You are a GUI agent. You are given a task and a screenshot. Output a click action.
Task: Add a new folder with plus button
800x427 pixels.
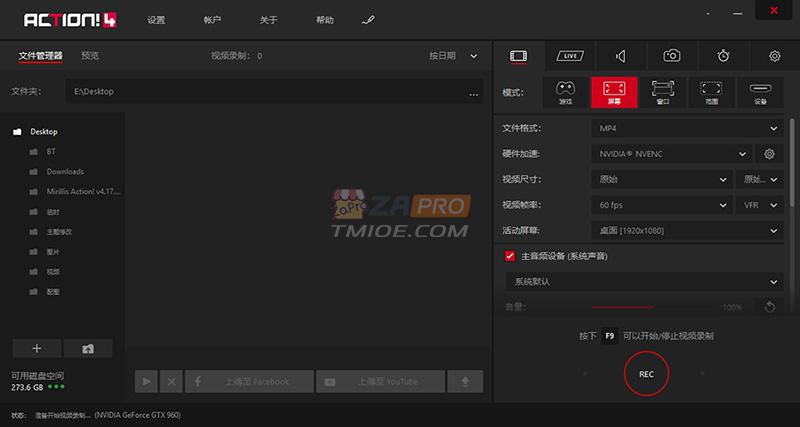click(37, 348)
